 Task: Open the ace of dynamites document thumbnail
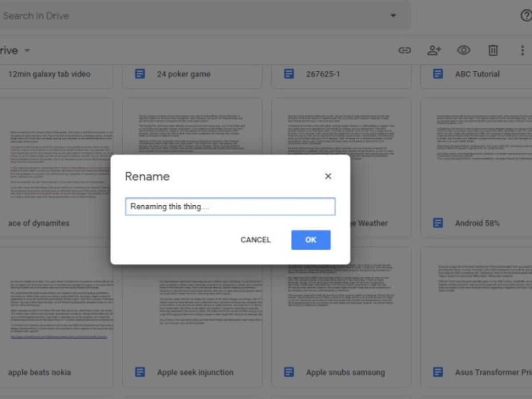pyautogui.click(x=56, y=153)
